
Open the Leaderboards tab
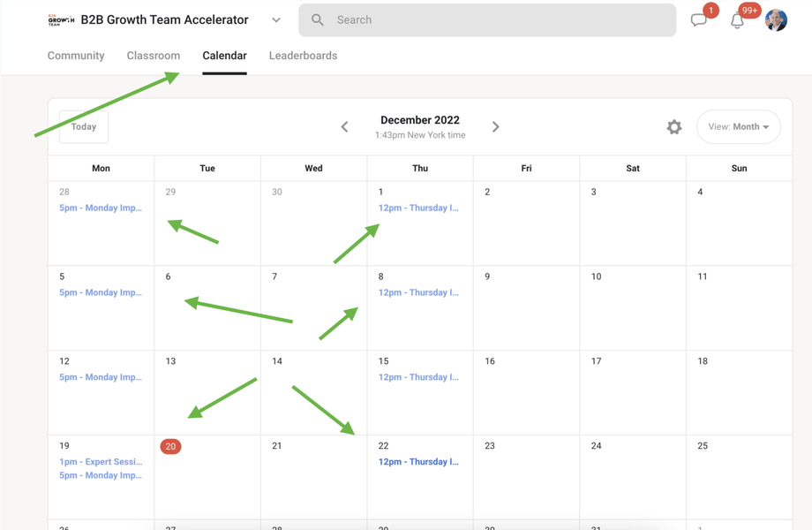click(303, 56)
